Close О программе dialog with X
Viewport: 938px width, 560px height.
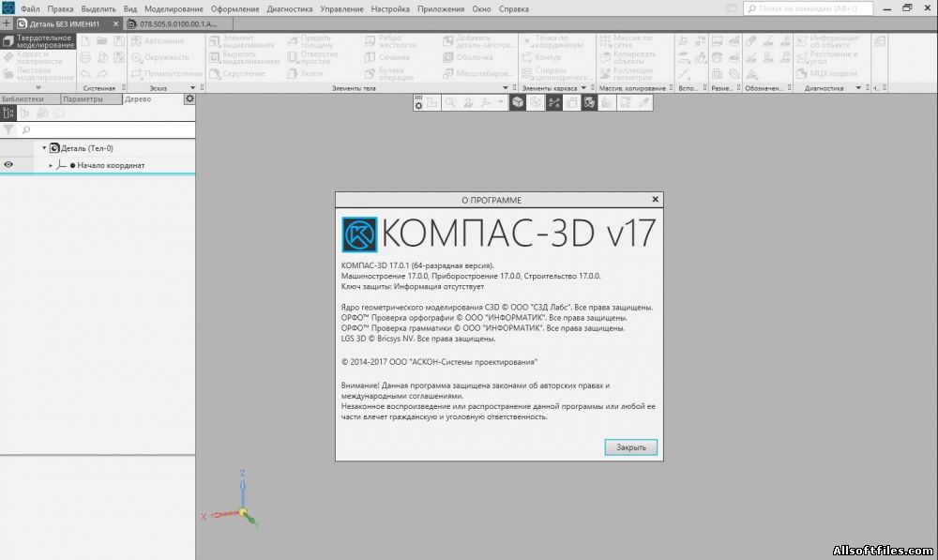coord(655,199)
